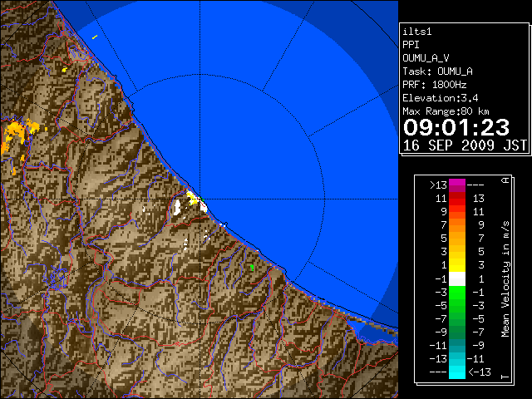Viewport: 532px width, 399px height.
Task: Click the '16 SEP 2009 JST' date
Action: click(x=465, y=145)
